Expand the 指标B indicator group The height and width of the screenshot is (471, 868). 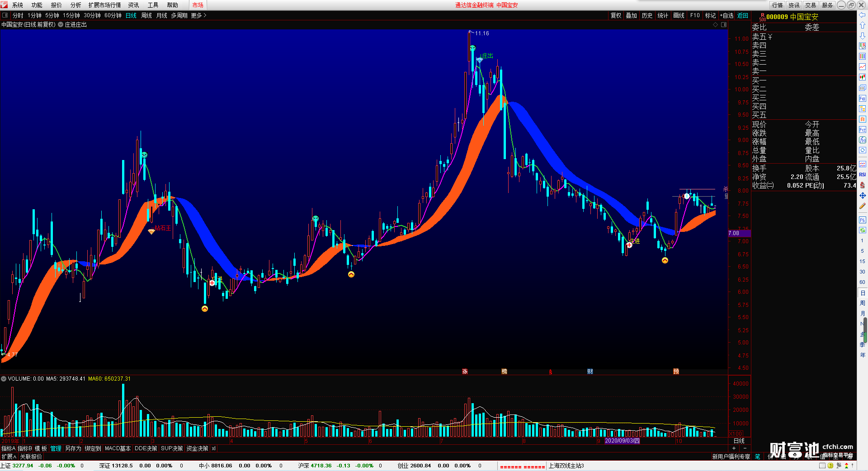pyautogui.click(x=25, y=448)
